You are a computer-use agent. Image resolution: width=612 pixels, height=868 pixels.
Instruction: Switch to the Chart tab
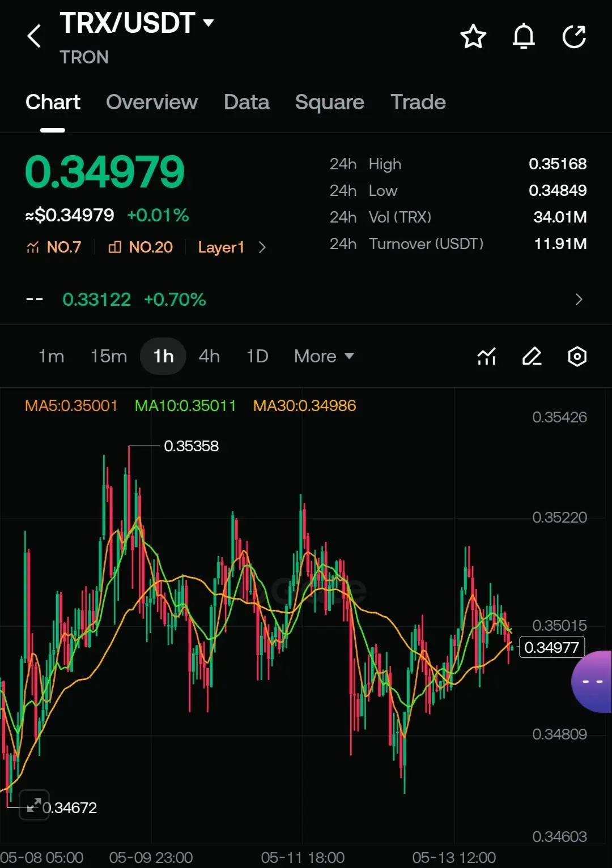pyautogui.click(x=53, y=102)
